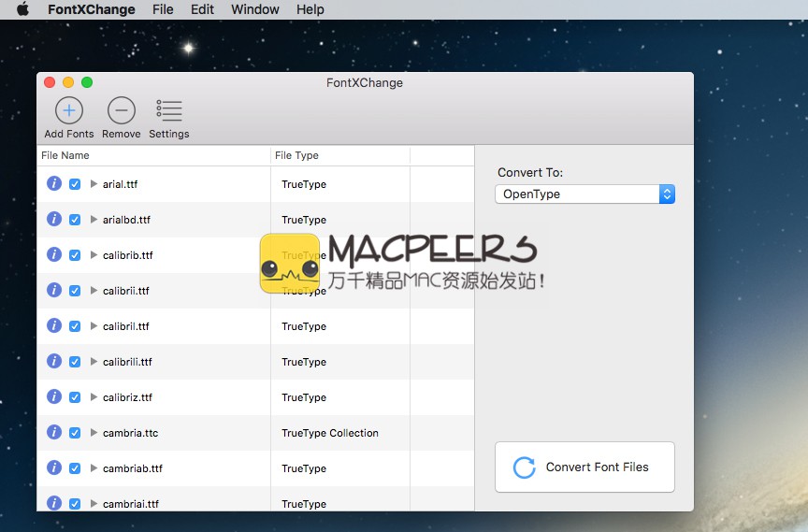808x532 pixels.
Task: Expand the arial.ttf disclosure triangle
Action: (x=94, y=184)
